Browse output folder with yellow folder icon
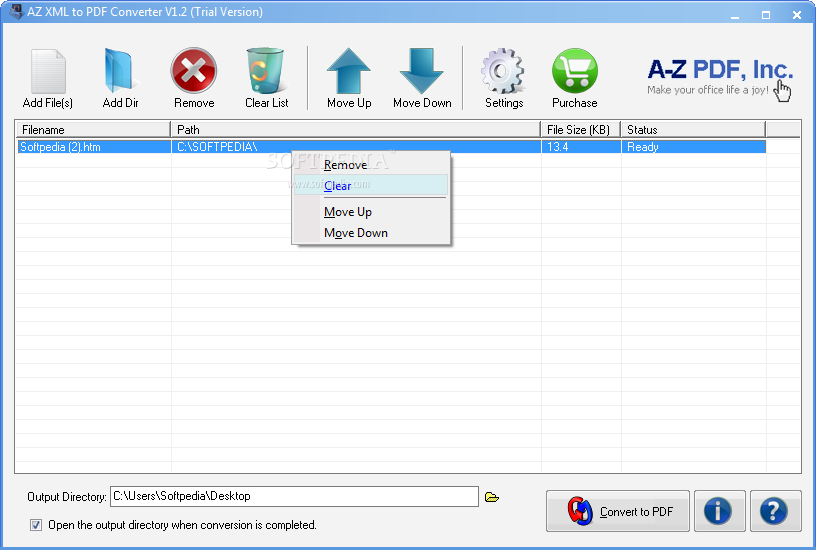 (x=492, y=497)
